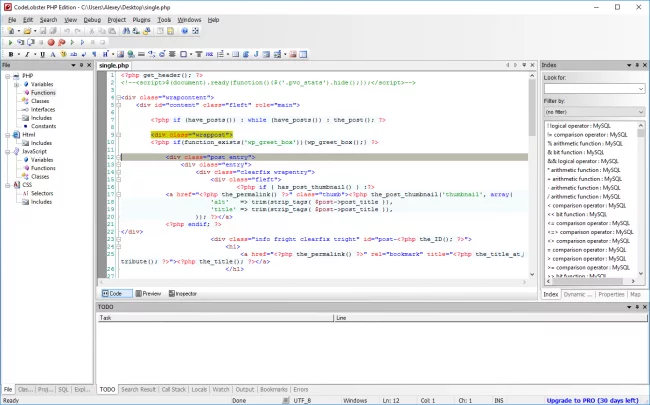Screen dimensions: 650x405
Task: Click the Task column header
Action: pyautogui.click(x=215, y=318)
